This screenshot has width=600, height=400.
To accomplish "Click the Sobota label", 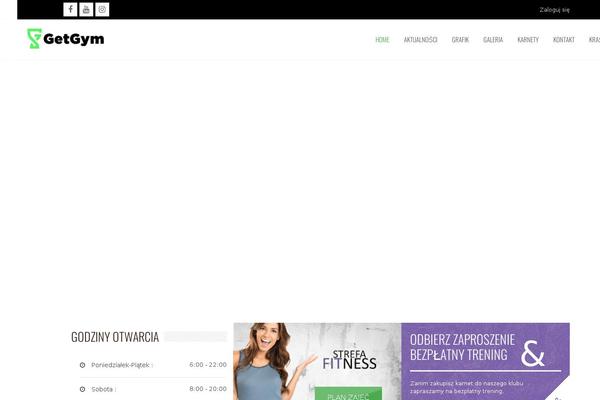I will point(102,389).
